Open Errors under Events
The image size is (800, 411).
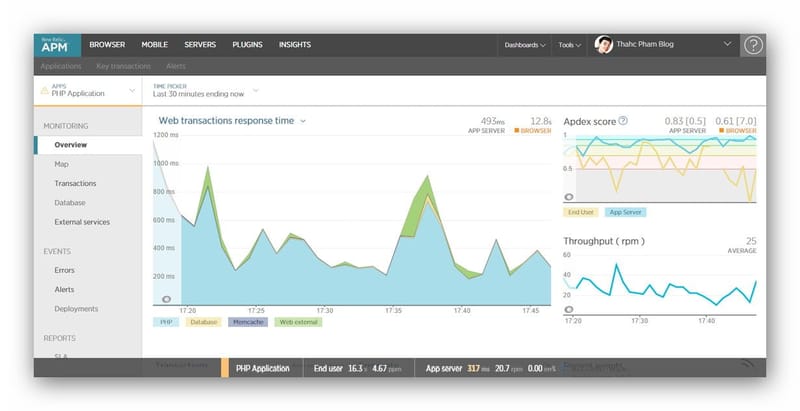pos(64,270)
